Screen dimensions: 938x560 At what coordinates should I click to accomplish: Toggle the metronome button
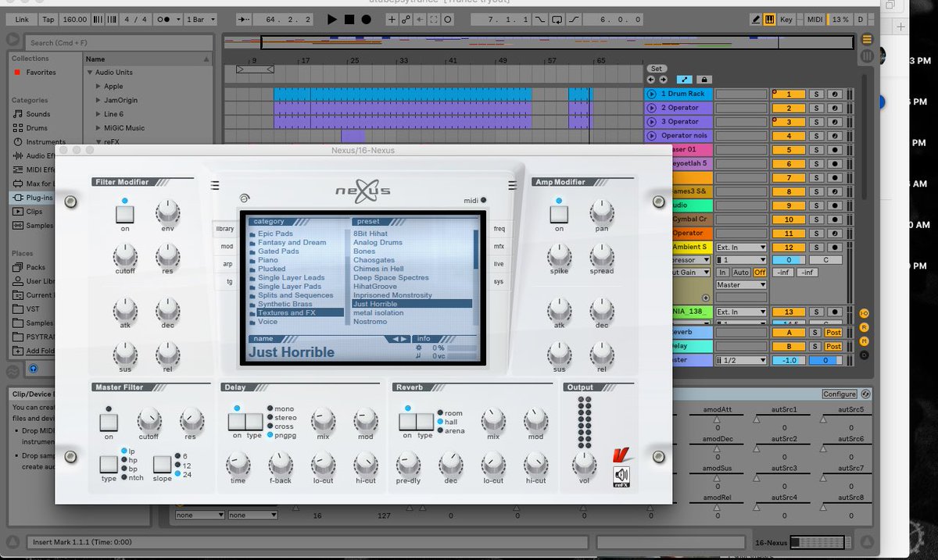click(x=164, y=19)
